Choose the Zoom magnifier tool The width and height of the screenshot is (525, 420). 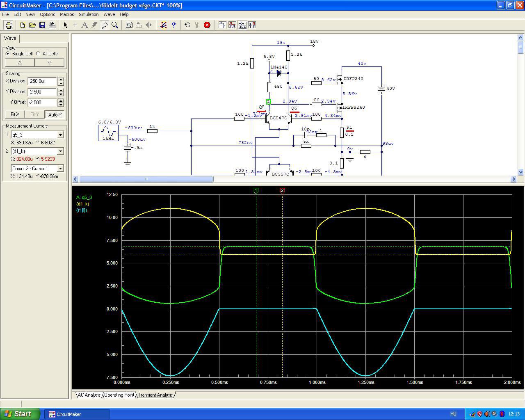click(x=115, y=25)
